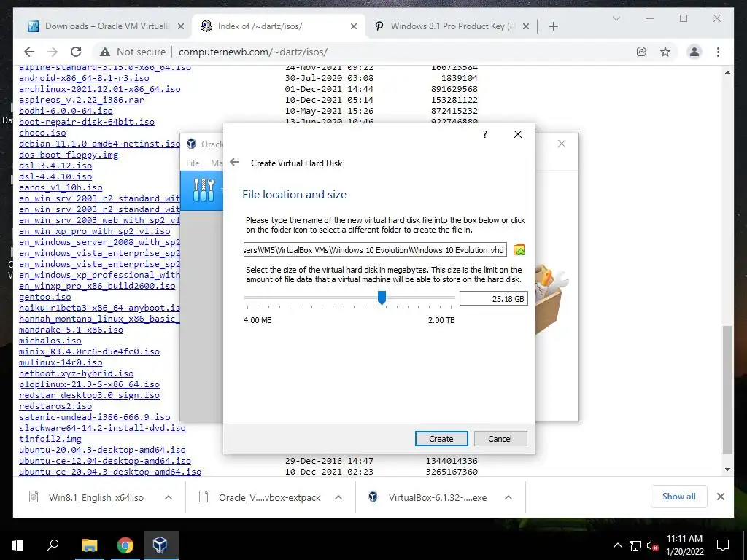Show hidden system tray icons
The width and height of the screenshot is (747, 560).
[617, 545]
